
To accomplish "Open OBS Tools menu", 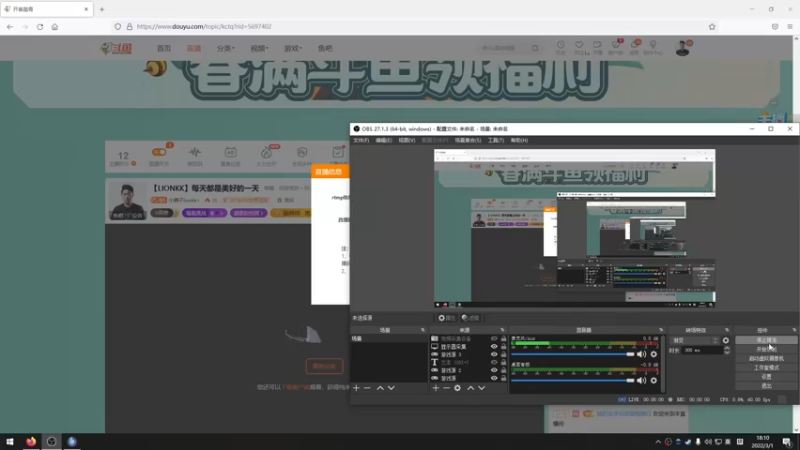I will (495, 140).
